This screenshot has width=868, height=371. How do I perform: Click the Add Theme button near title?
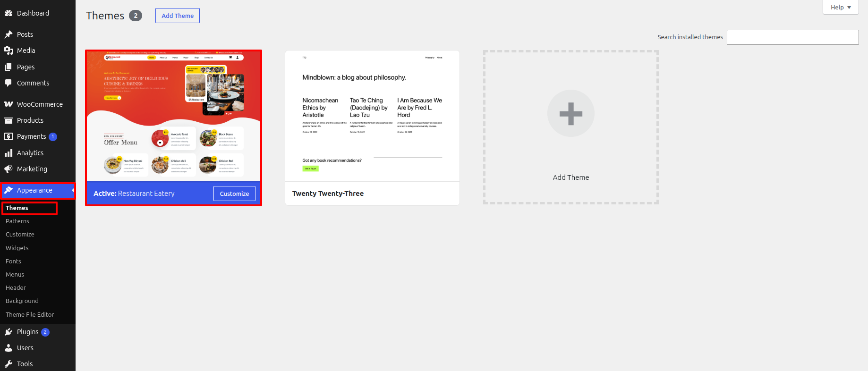click(178, 16)
